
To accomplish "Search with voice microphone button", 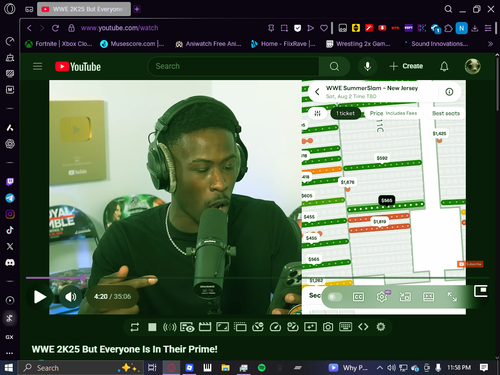I will (367, 66).
